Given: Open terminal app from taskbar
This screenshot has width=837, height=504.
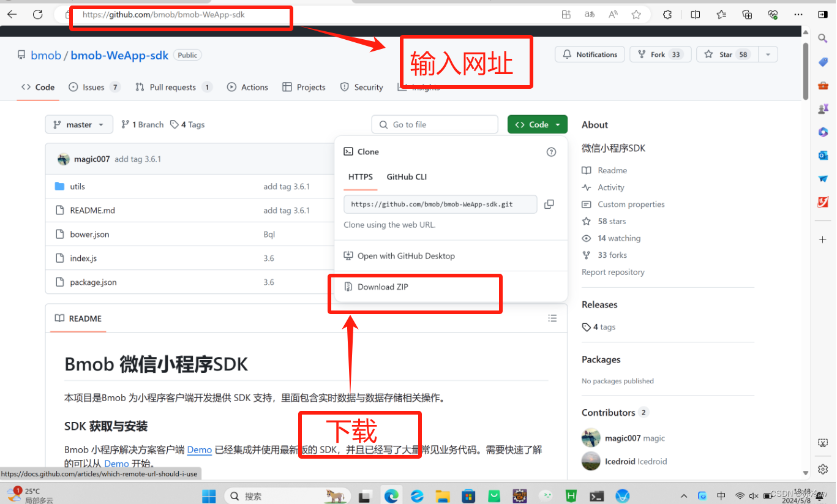Looking at the screenshot, I should 597,495.
